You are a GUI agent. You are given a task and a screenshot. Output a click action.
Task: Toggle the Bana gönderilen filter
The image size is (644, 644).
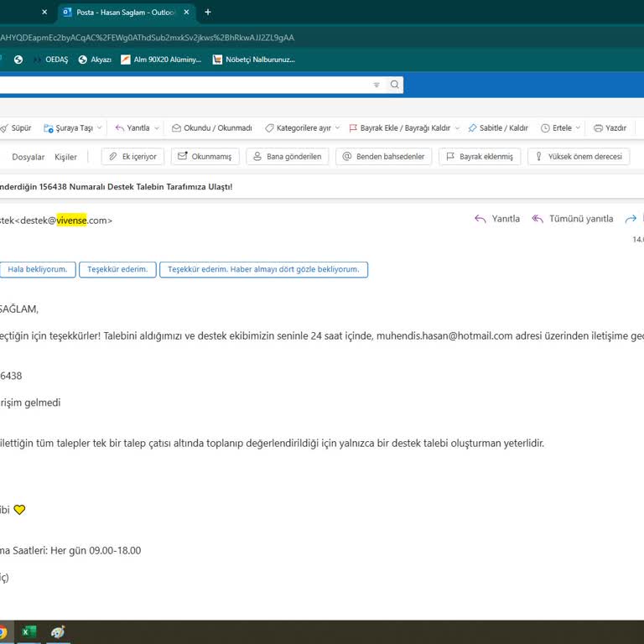click(x=288, y=157)
